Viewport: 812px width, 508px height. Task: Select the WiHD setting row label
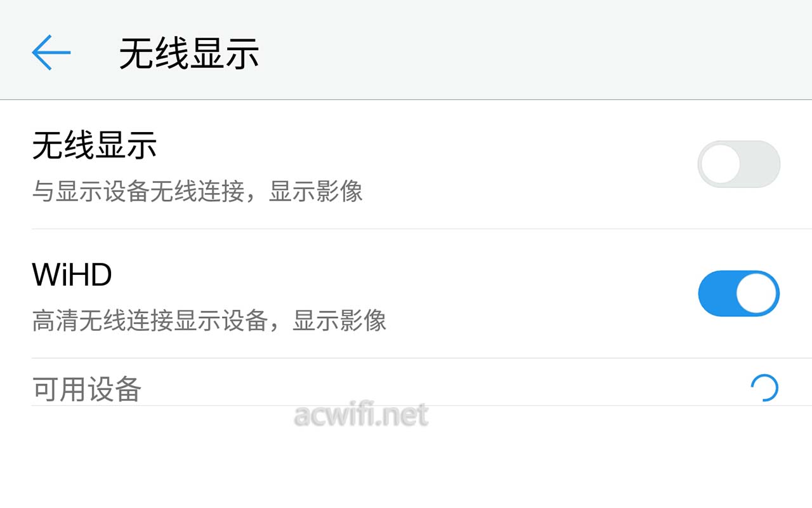point(72,275)
